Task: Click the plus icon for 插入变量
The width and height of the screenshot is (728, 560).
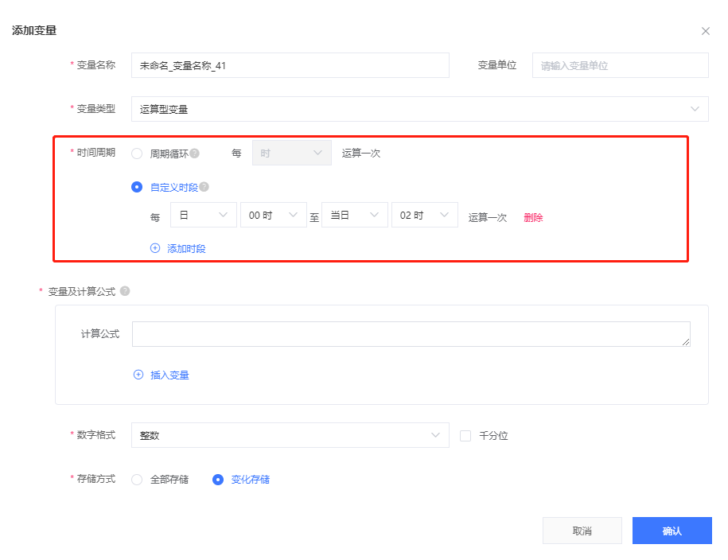Action: (138, 375)
